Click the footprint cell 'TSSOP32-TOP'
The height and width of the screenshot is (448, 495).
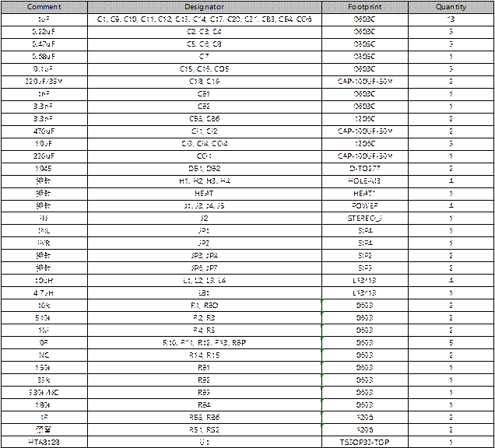pyautogui.click(x=365, y=443)
